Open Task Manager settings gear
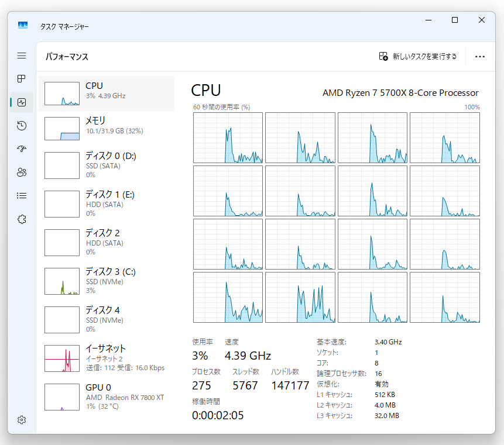Screen dimensions: 504x445 coord(22,420)
